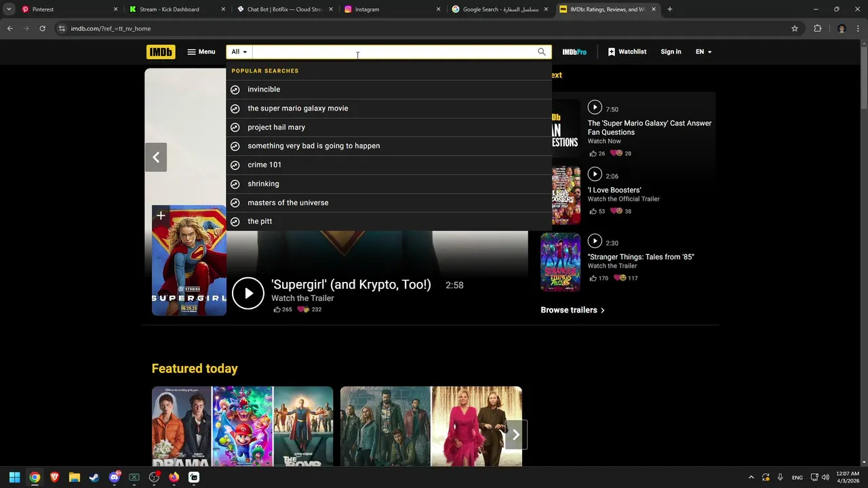This screenshot has height=488, width=868.
Task: Open Chrome three-dot menu
Action: tap(859, 28)
